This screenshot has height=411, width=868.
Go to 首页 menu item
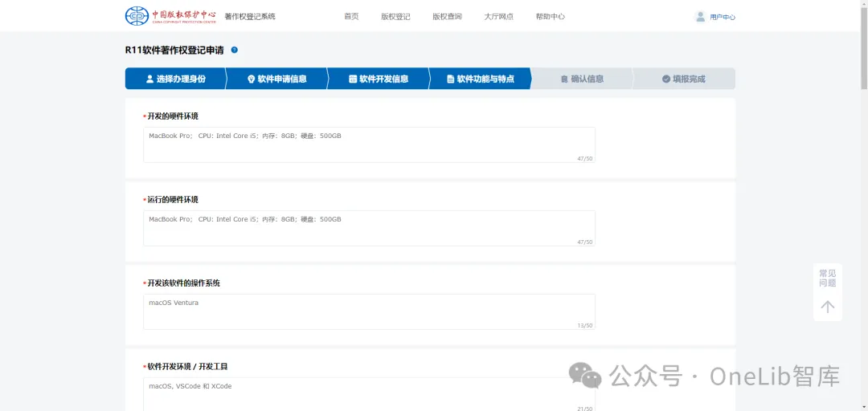pyautogui.click(x=351, y=17)
